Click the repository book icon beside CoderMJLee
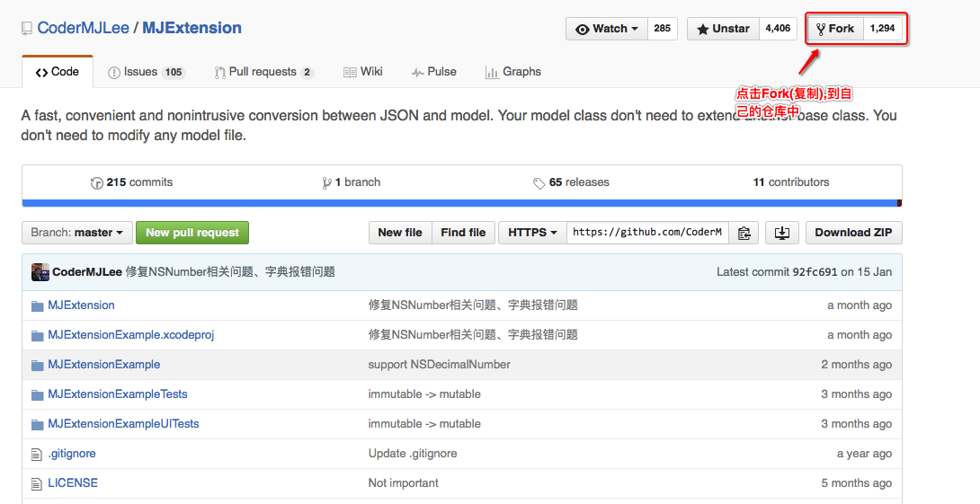This screenshot has height=504, width=980. click(26, 28)
